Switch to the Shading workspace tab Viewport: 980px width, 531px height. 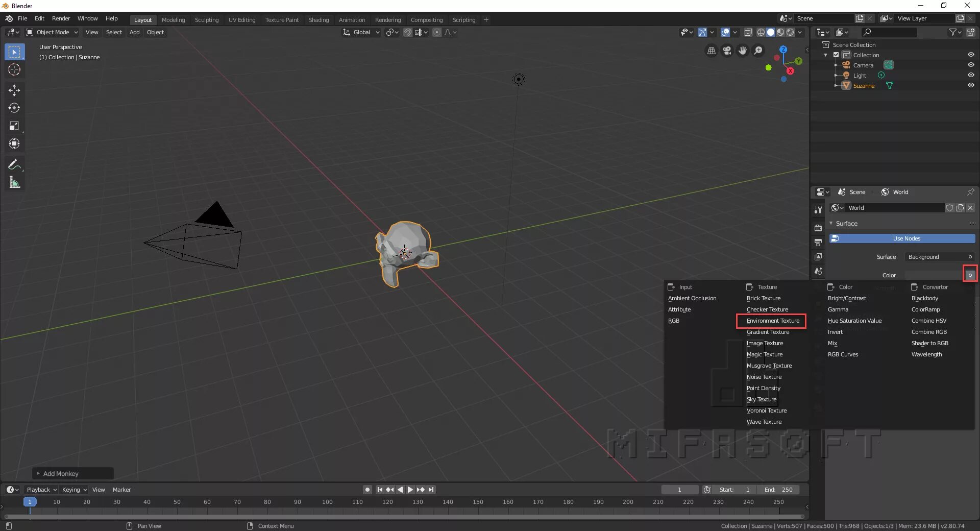(318, 20)
